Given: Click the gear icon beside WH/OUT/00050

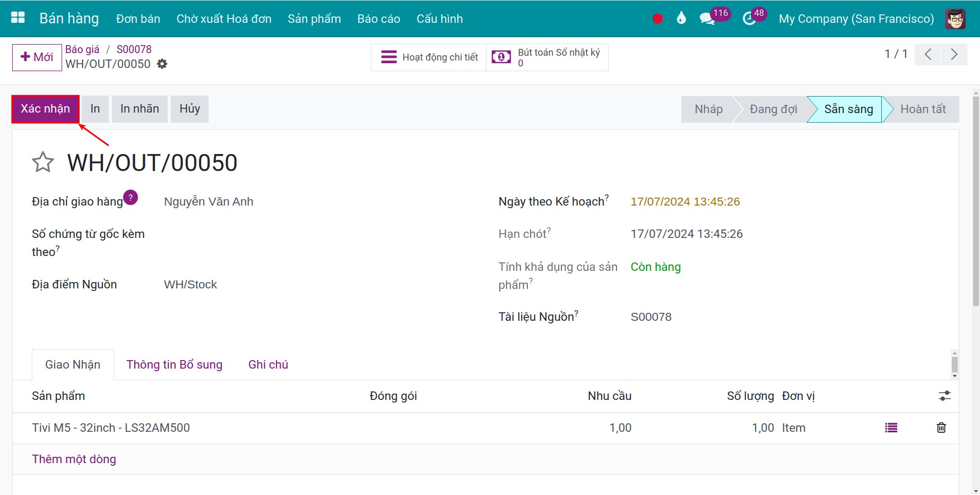Looking at the screenshot, I should point(162,64).
